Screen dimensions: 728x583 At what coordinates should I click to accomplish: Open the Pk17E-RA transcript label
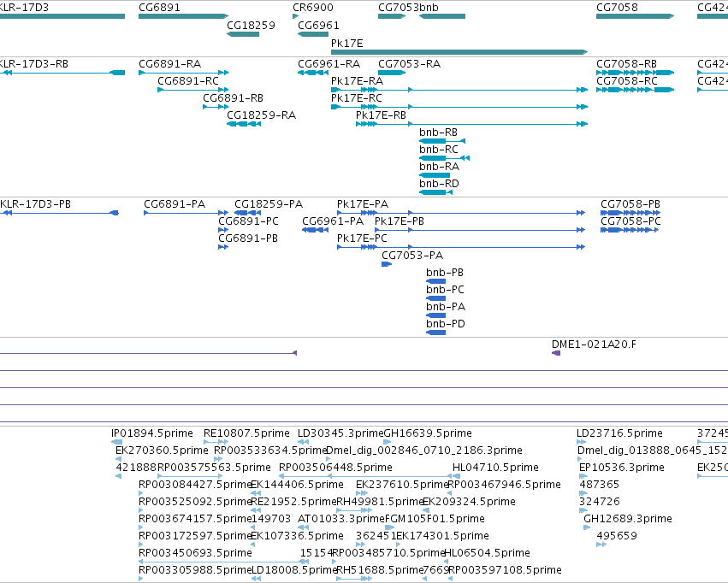coord(357,80)
